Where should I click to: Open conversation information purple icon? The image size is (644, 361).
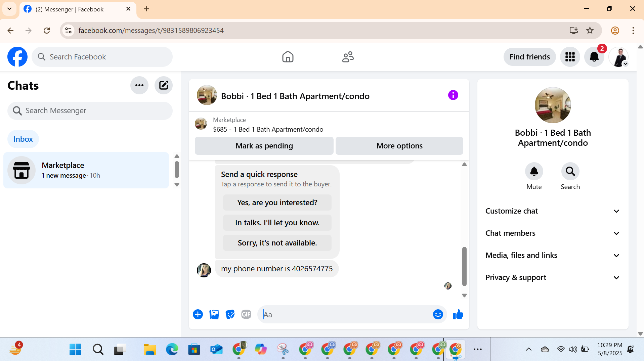click(x=453, y=95)
